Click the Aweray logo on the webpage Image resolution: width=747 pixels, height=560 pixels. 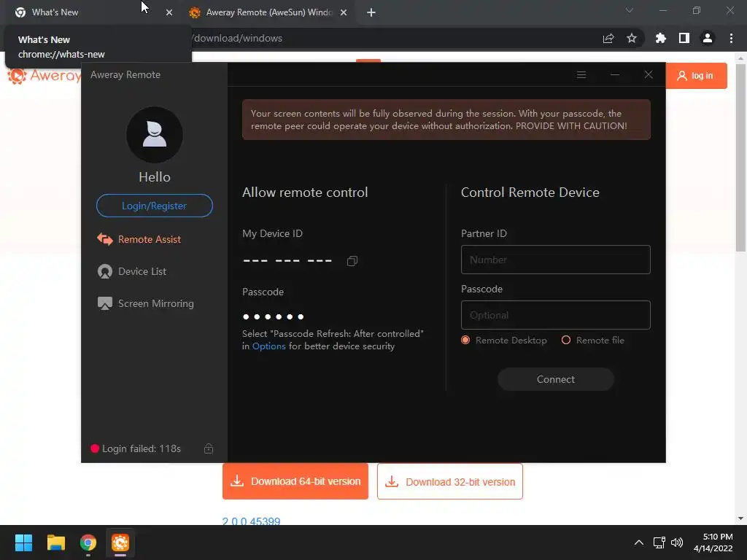(44, 75)
